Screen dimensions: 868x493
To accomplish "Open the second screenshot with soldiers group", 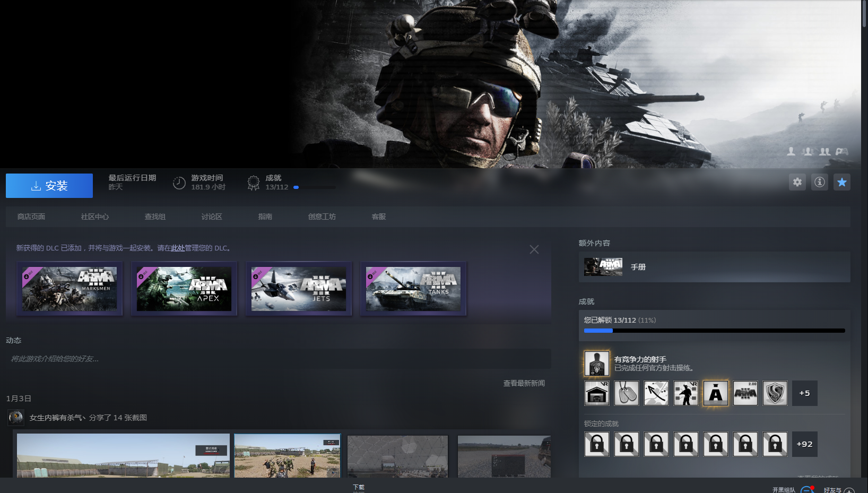I will [287, 455].
